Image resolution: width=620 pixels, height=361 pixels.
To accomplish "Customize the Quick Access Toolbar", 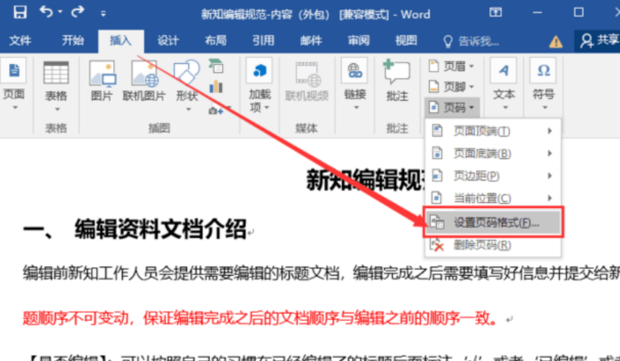I will click(x=103, y=14).
